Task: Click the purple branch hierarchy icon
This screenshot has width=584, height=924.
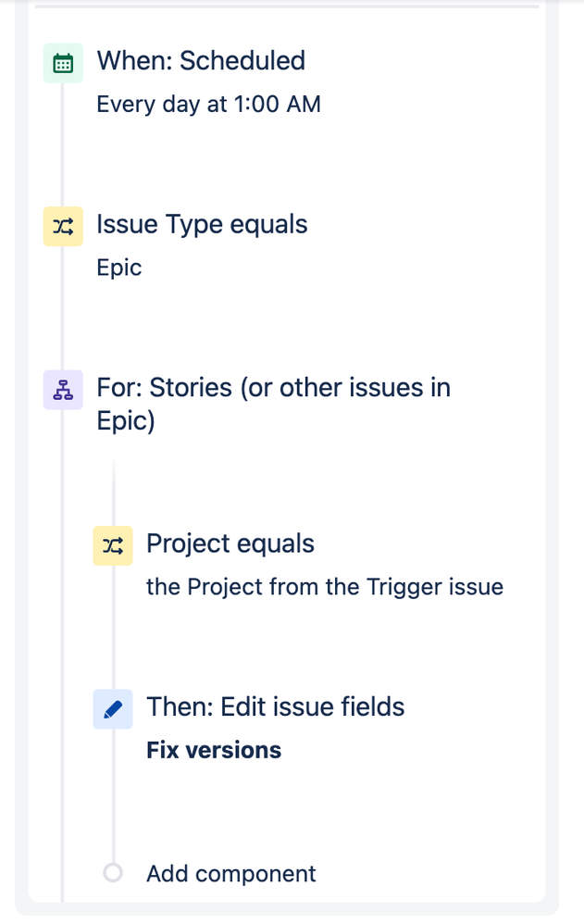Action: pyautogui.click(x=63, y=390)
